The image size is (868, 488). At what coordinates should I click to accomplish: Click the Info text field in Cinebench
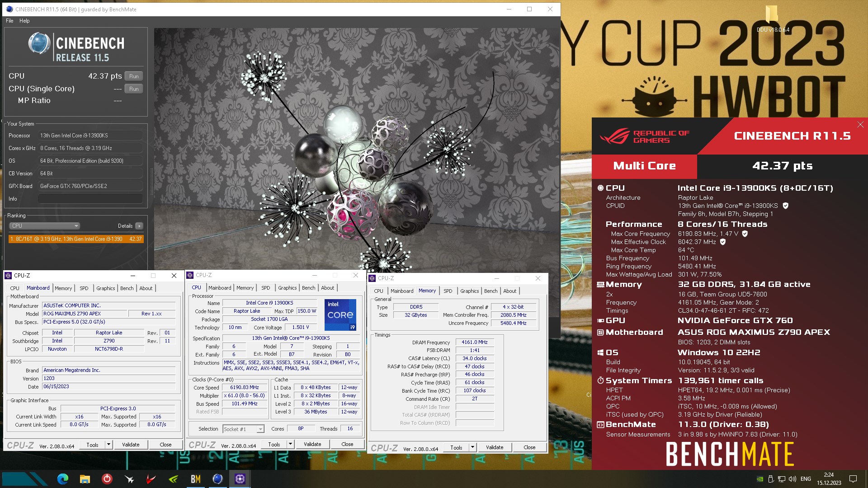coord(90,199)
